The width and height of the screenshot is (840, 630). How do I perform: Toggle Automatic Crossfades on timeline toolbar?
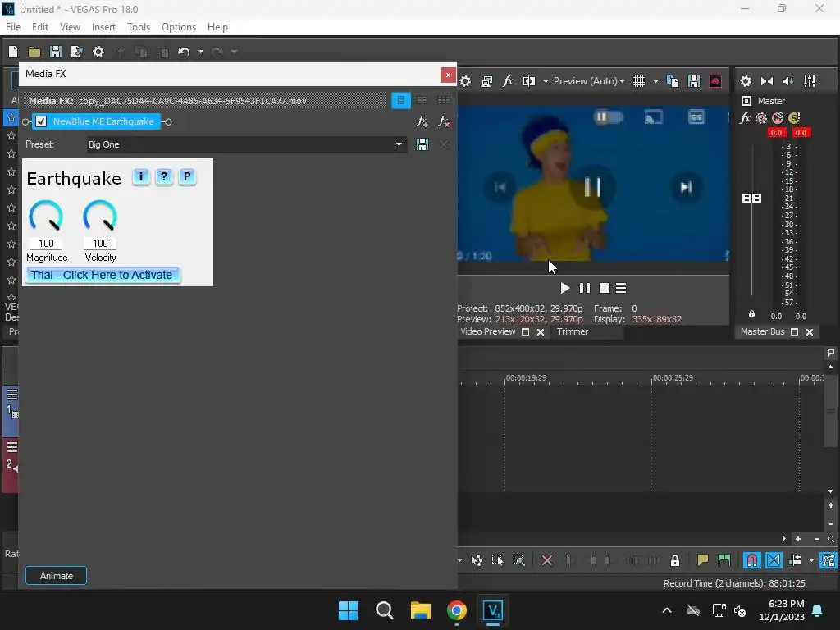click(774, 560)
